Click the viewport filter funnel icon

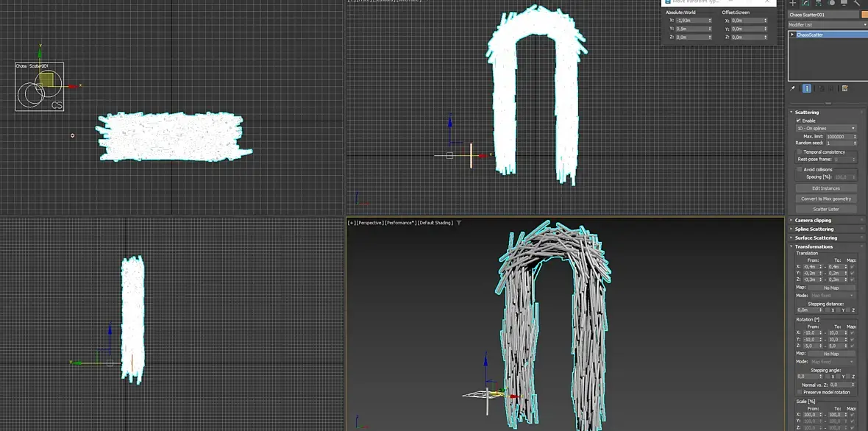coord(459,223)
